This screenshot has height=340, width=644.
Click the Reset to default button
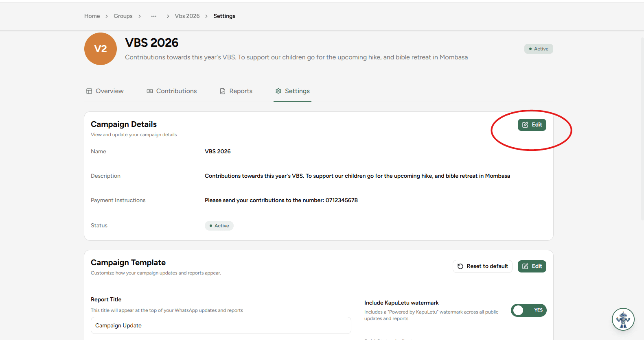tap(482, 266)
